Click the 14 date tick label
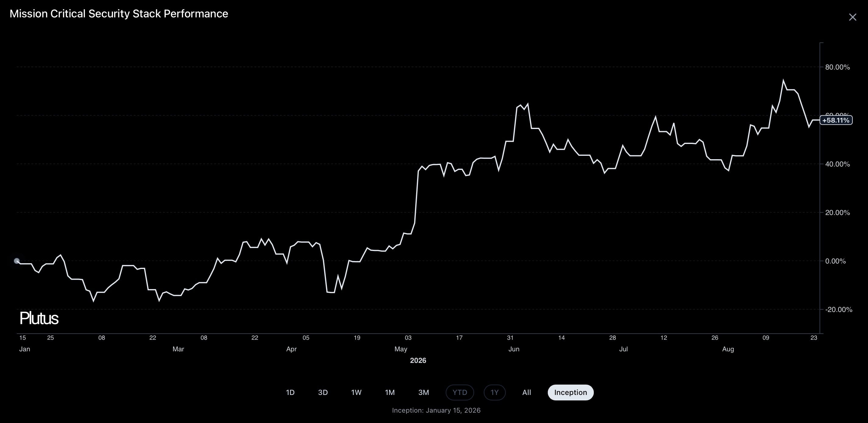Screen dimensions: 868x423 [562, 338]
